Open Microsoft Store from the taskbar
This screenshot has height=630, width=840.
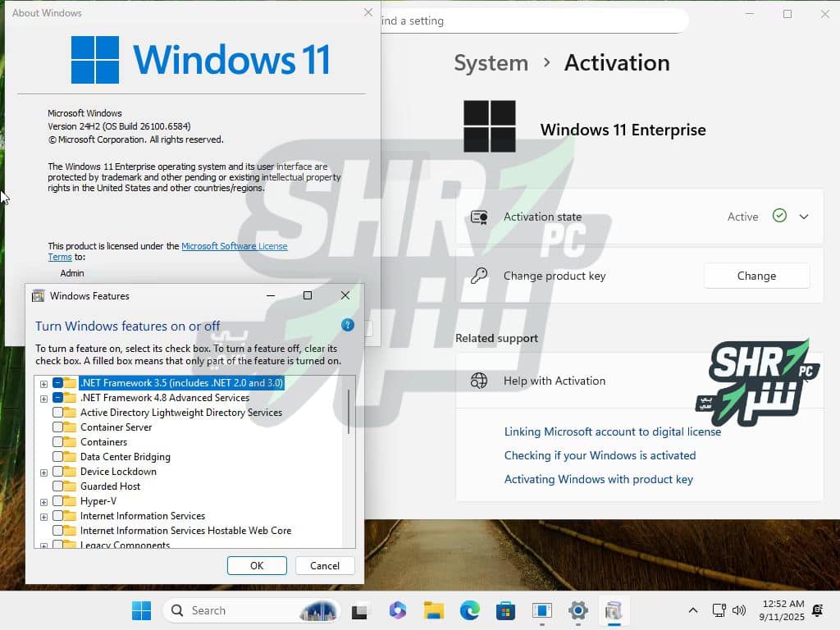[505, 610]
